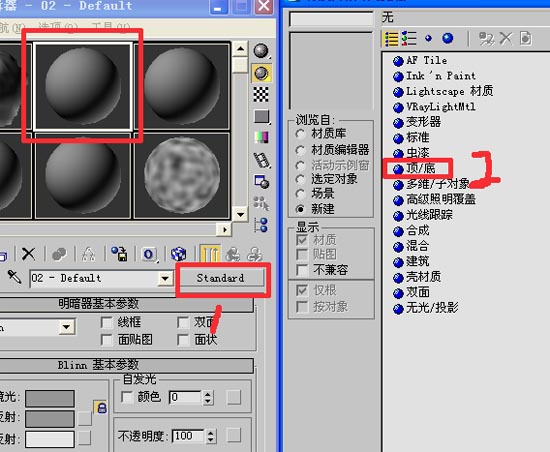
Task: Switch browser to View Small Icons
Action: (x=428, y=38)
